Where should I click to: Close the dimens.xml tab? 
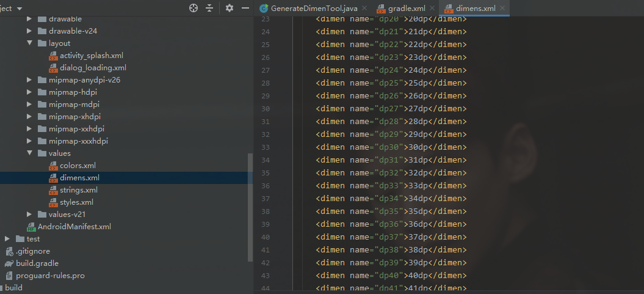click(502, 8)
